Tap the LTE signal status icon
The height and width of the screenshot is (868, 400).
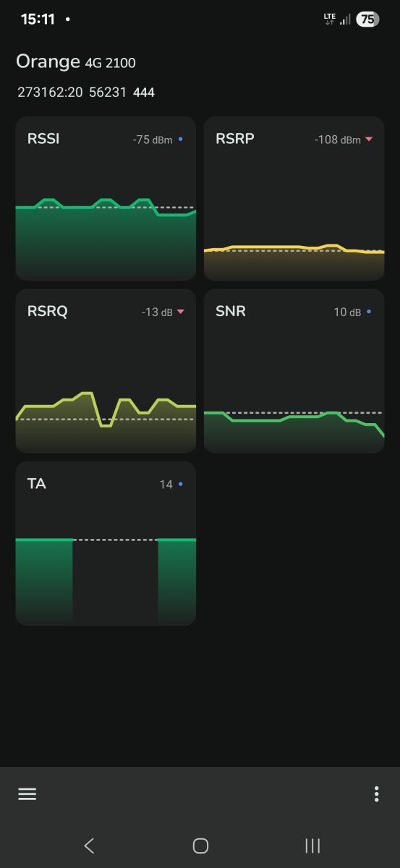tap(330, 20)
